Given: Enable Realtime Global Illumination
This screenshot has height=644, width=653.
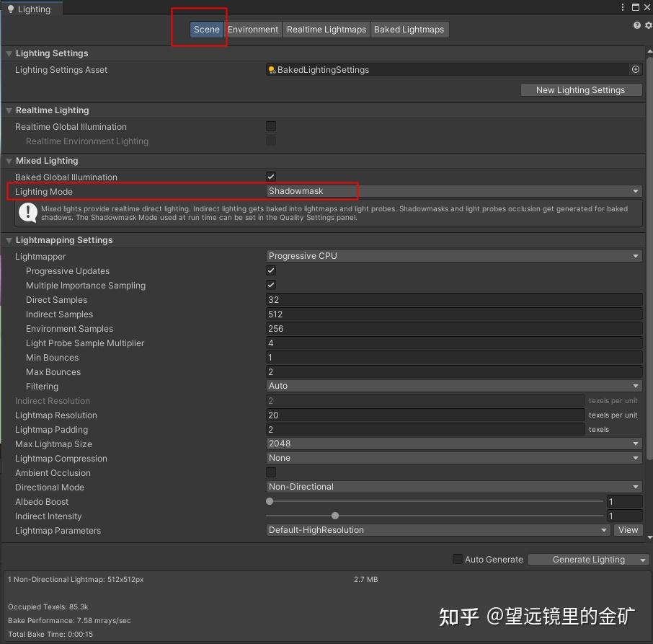Looking at the screenshot, I should [x=270, y=125].
